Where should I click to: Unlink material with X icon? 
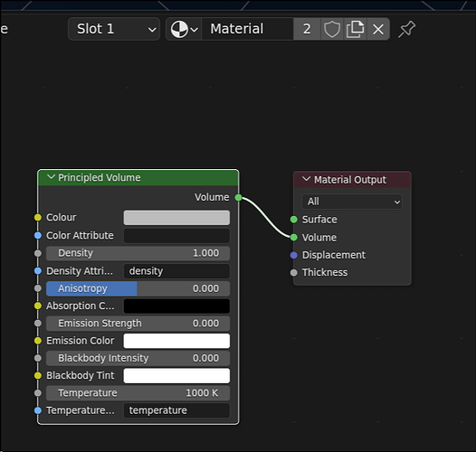coord(378,29)
